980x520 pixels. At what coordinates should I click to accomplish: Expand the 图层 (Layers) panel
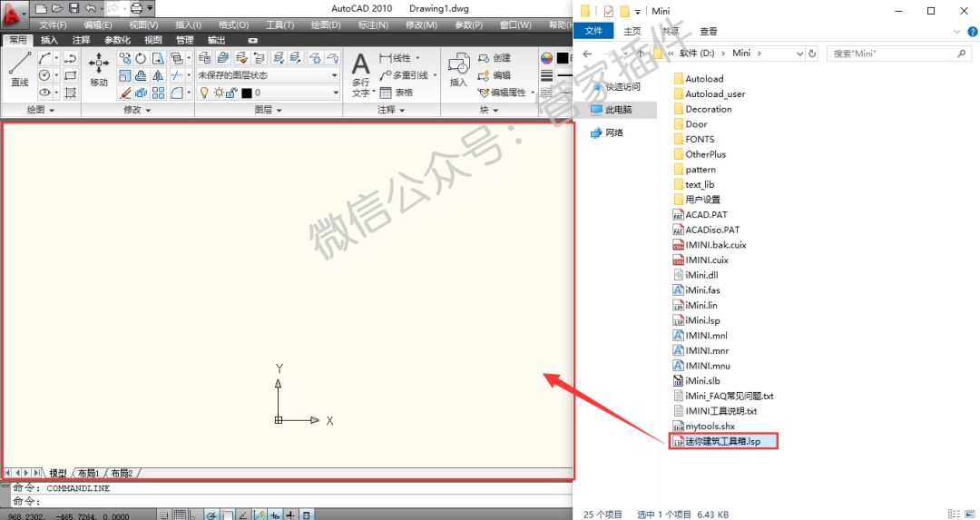[269, 110]
